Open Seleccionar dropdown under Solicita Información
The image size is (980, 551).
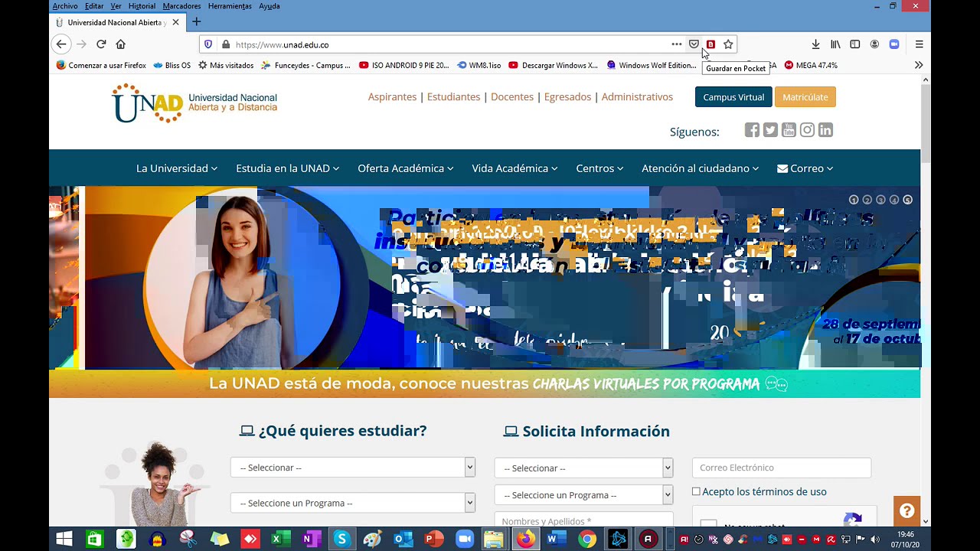pyautogui.click(x=583, y=468)
